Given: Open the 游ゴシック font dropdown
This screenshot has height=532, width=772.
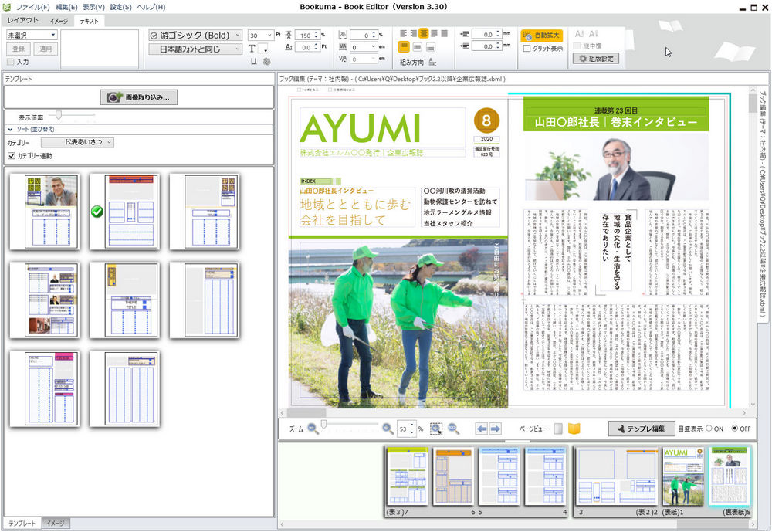Looking at the screenshot, I should point(195,35).
